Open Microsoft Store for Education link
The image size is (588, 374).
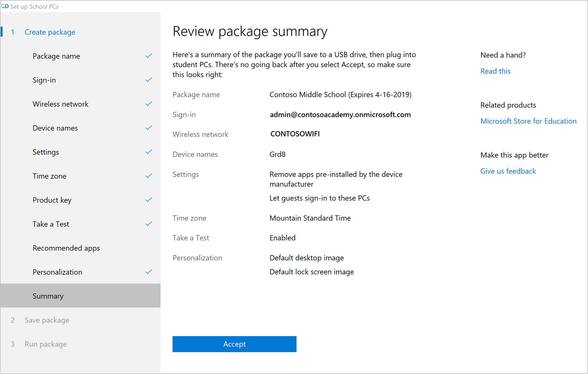coord(528,121)
